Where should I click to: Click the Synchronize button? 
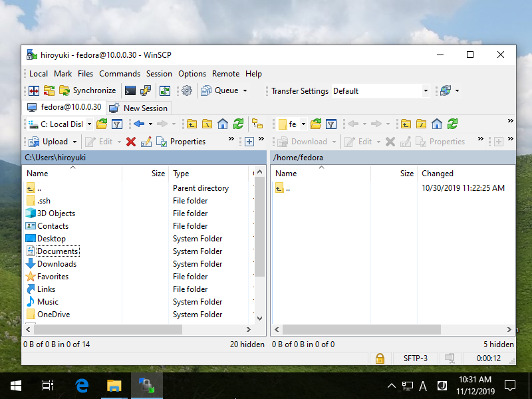click(88, 90)
